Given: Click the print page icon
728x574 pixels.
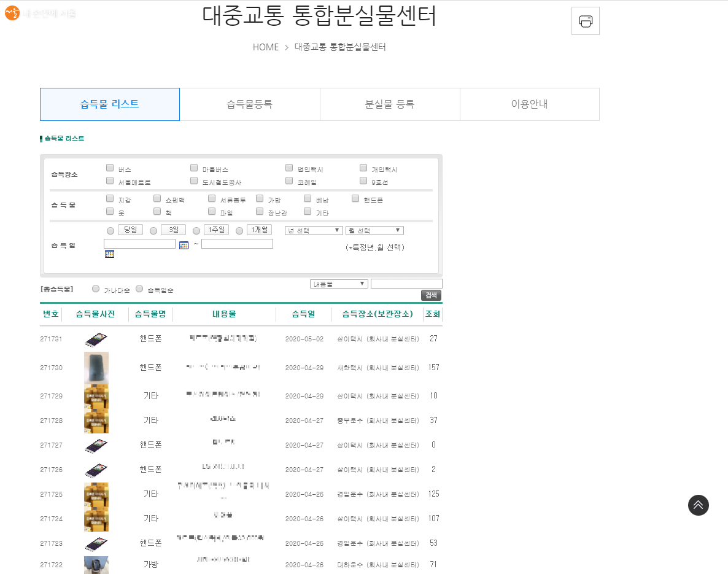Looking at the screenshot, I should [x=585, y=21].
